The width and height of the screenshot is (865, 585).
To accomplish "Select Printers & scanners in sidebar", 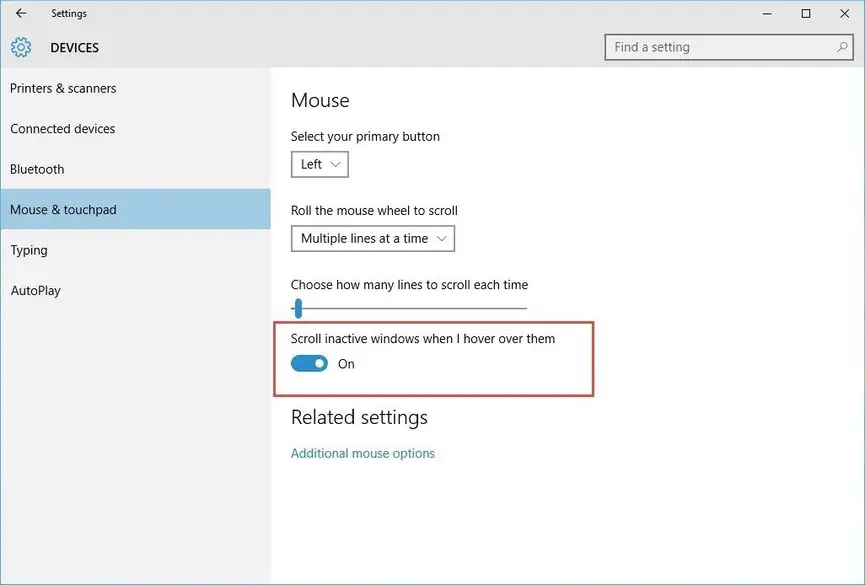I will tap(63, 88).
